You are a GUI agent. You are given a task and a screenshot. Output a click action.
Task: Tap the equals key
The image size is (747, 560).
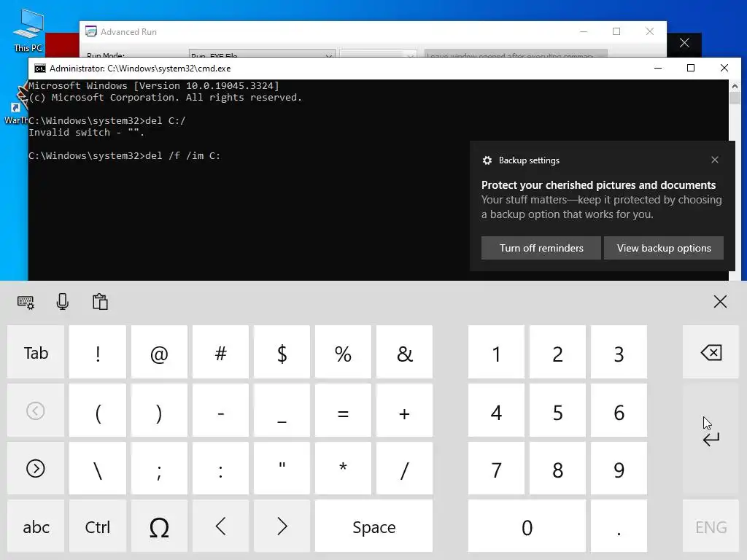(x=343, y=411)
